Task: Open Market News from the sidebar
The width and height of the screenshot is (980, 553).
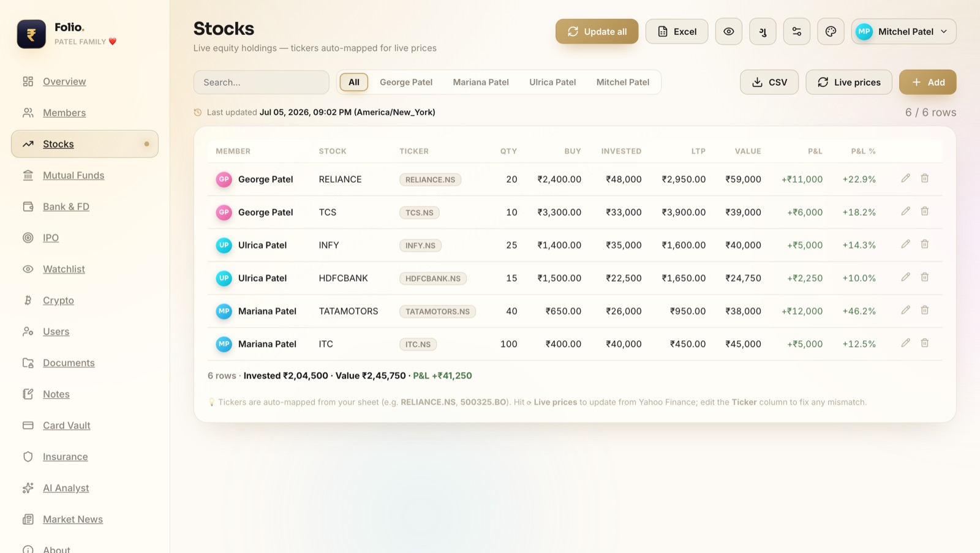Action: [85, 519]
